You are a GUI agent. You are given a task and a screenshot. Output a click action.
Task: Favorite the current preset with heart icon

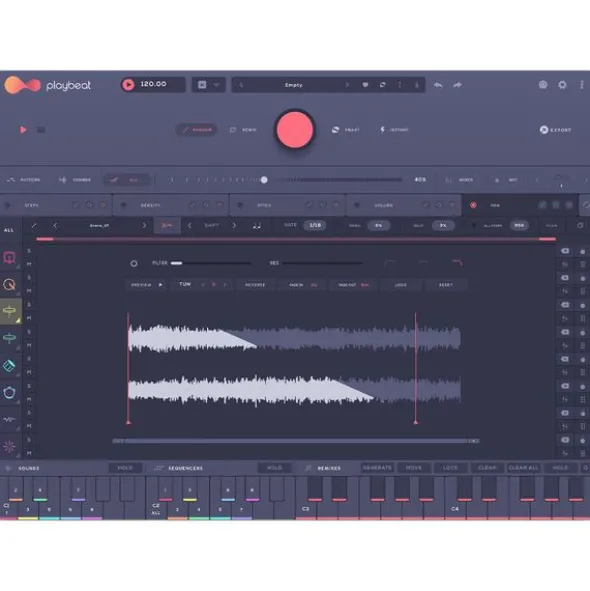click(x=365, y=85)
